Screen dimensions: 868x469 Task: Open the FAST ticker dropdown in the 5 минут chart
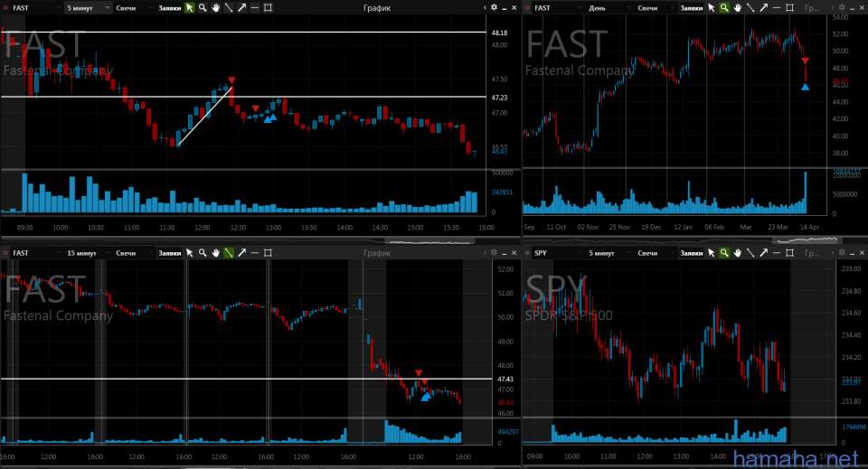pyautogui.click(x=36, y=8)
